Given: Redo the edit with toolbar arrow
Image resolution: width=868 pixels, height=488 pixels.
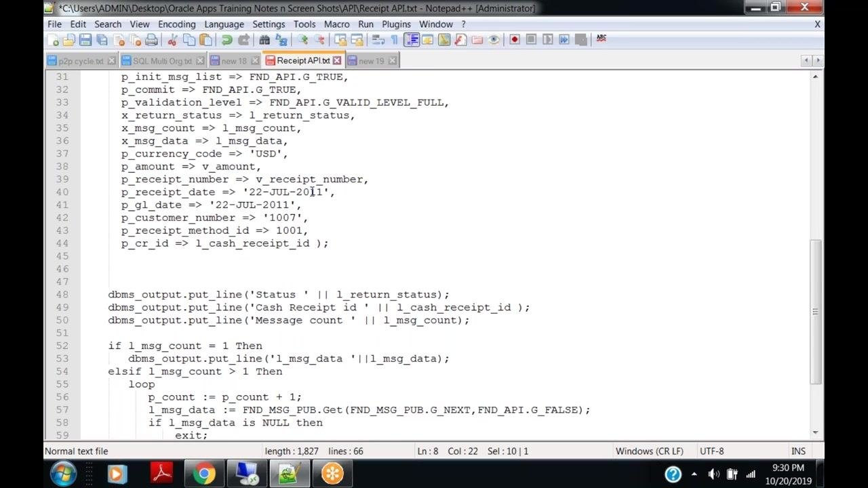Looking at the screenshot, I should coord(243,39).
